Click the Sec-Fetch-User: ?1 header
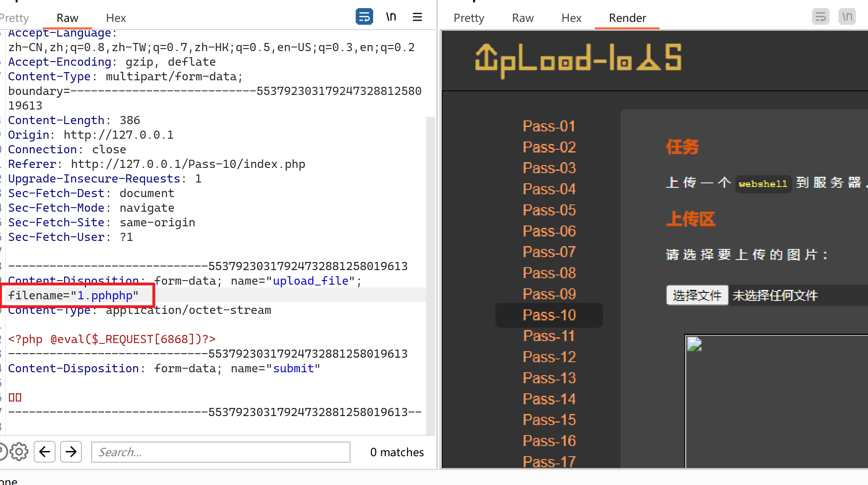This screenshot has height=485, width=868. tap(71, 237)
